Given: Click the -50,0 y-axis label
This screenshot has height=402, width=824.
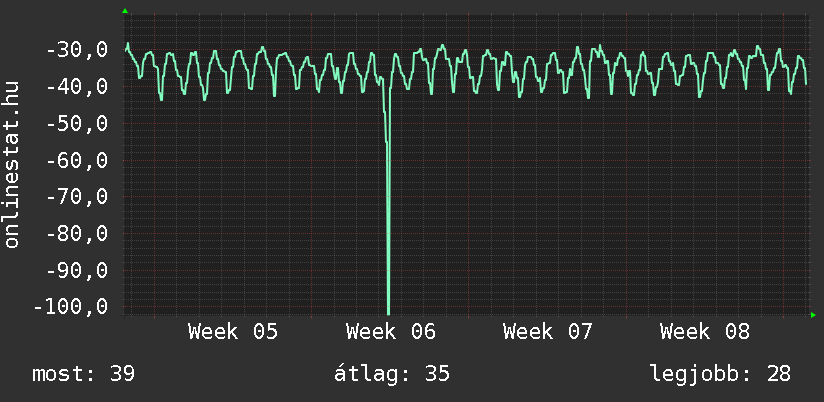Looking at the screenshot, I should [70, 124].
